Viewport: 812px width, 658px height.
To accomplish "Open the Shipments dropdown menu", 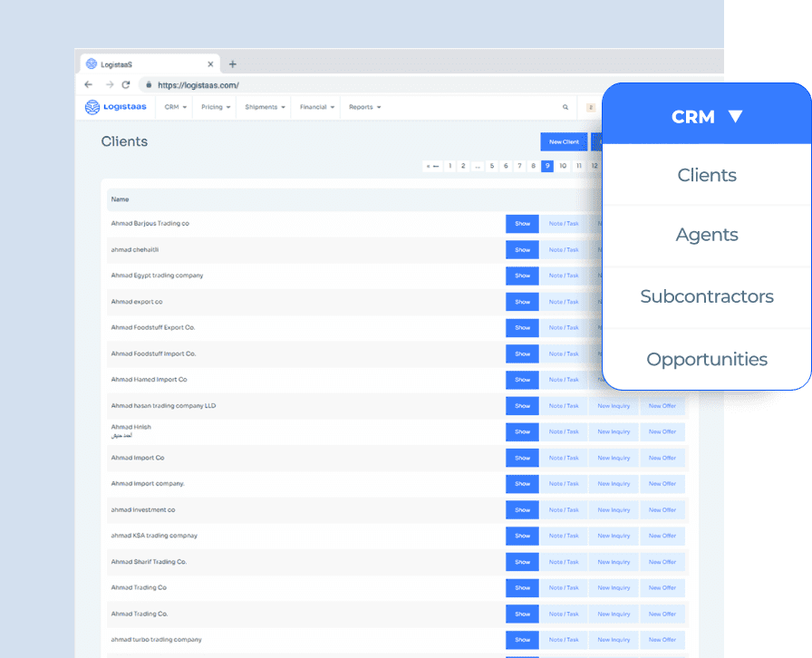I will [x=265, y=107].
